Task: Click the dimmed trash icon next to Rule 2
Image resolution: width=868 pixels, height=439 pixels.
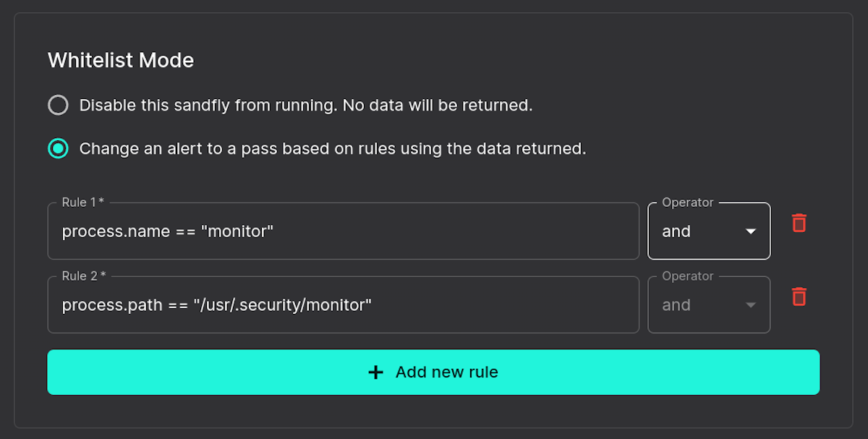Action: coord(799,297)
